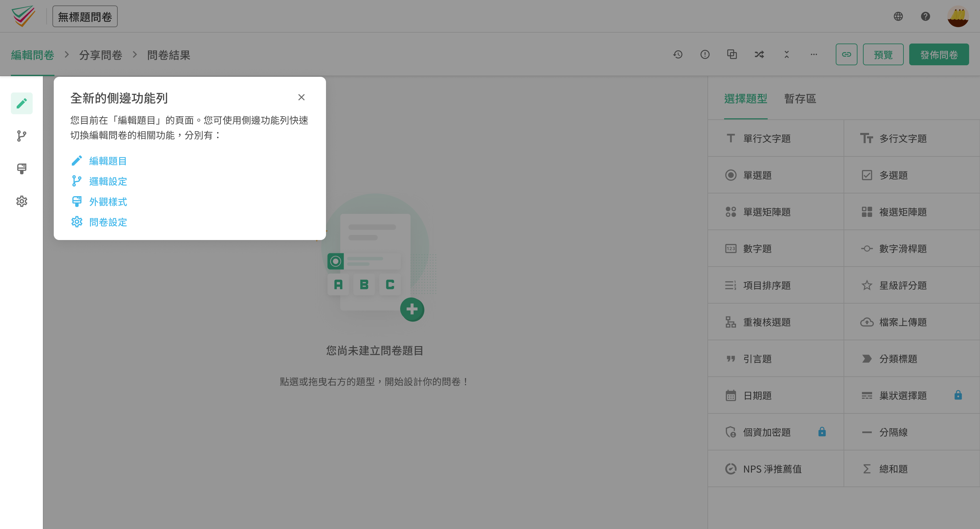Image resolution: width=980 pixels, height=529 pixels.
Task: Add a 單選題 question
Action: click(x=776, y=175)
